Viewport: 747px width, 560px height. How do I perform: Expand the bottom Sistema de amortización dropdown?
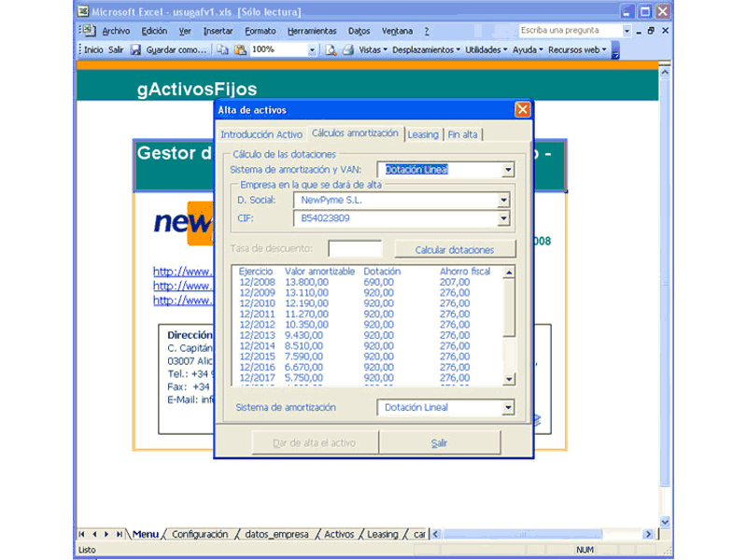(x=508, y=407)
